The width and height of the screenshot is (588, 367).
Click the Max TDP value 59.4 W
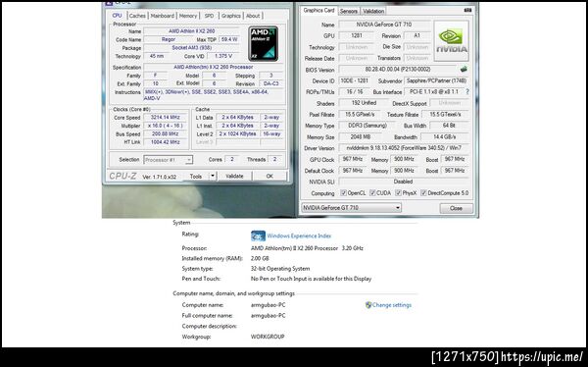pos(229,39)
